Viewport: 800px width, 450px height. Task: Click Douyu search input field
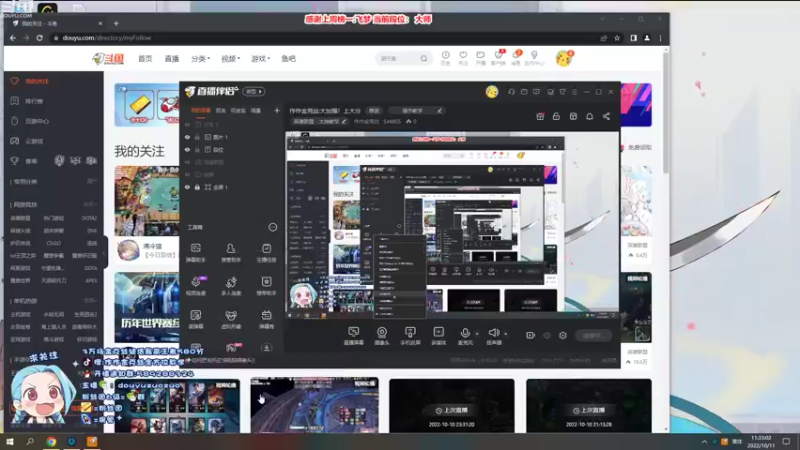[398, 59]
